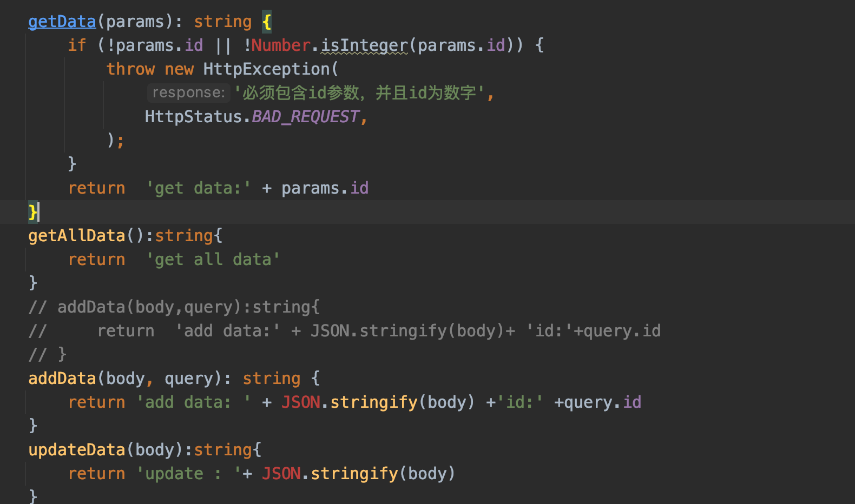Image resolution: width=855 pixels, height=504 pixels.
Task: Click stringify in the addData return line
Action: 374,402
